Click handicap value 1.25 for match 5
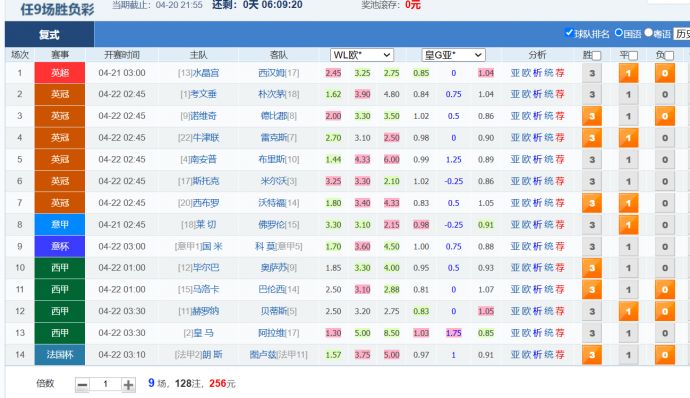This screenshot has width=690, height=398. [453, 159]
